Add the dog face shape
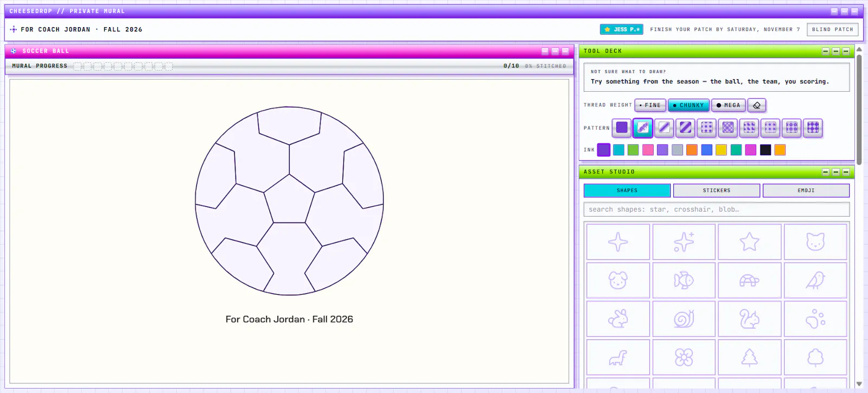 coord(618,281)
